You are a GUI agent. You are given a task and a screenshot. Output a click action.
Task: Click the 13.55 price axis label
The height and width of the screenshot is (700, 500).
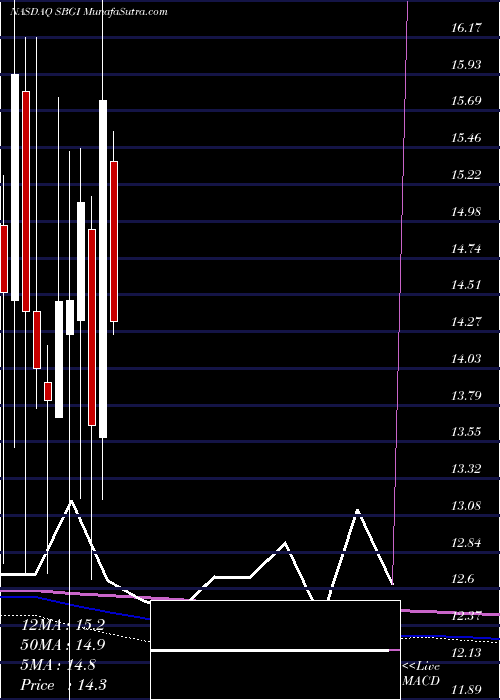466,431
